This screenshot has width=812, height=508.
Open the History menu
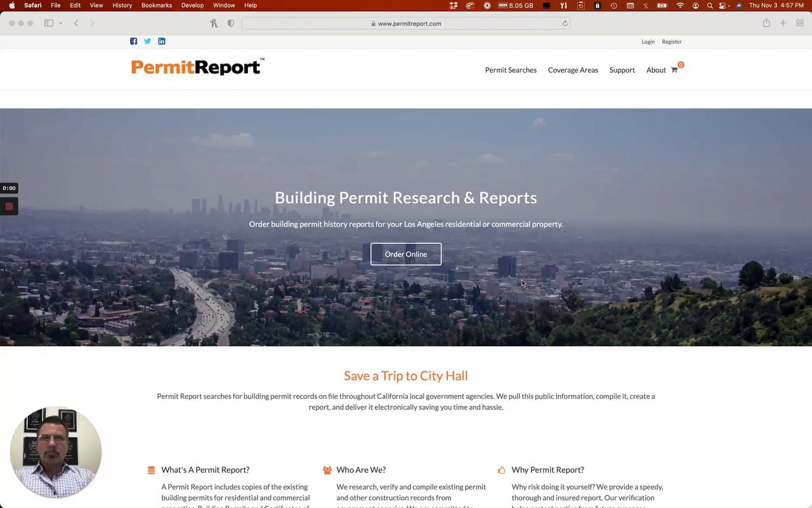[122, 5]
